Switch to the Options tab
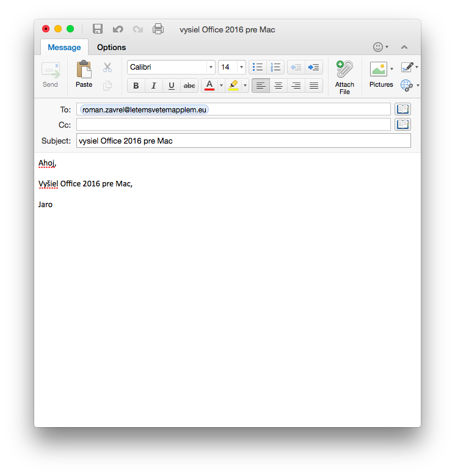This screenshot has width=455, height=476. 111,48
